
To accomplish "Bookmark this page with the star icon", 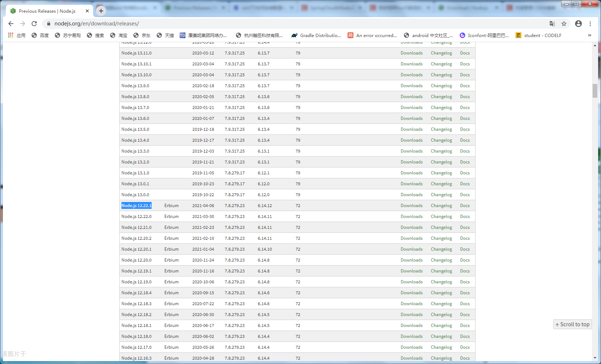I will [564, 24].
